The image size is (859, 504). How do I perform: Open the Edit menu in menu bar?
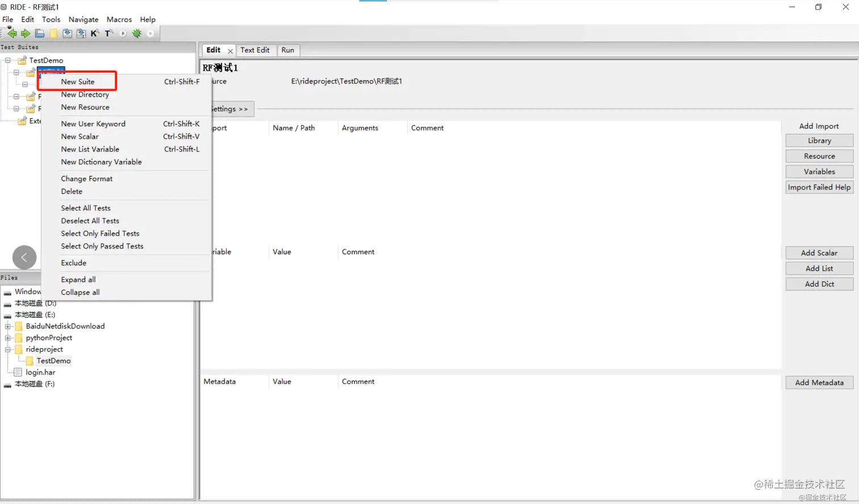click(27, 19)
